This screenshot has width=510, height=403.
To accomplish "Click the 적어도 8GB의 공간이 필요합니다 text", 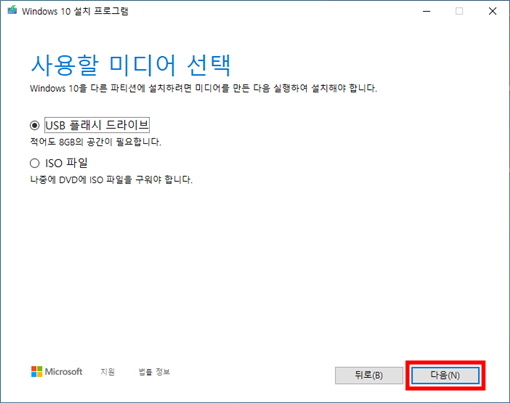I will pyautogui.click(x=96, y=142).
